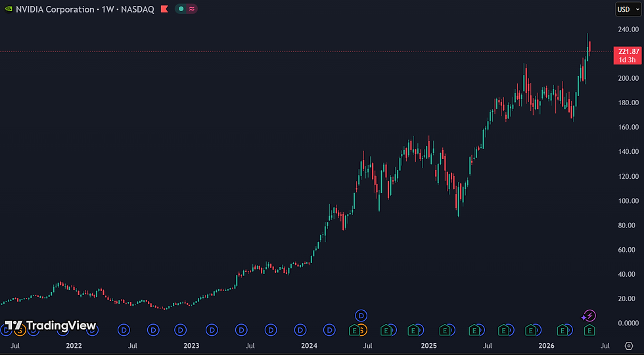Click the purple lightning latest-update marker
Screen dimensions: 644x355
(x=589, y=316)
